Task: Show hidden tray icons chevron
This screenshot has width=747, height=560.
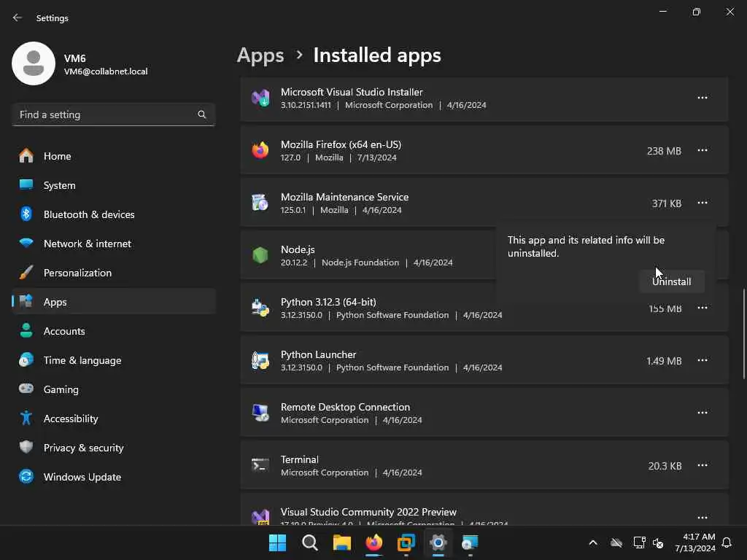Action: (x=592, y=542)
